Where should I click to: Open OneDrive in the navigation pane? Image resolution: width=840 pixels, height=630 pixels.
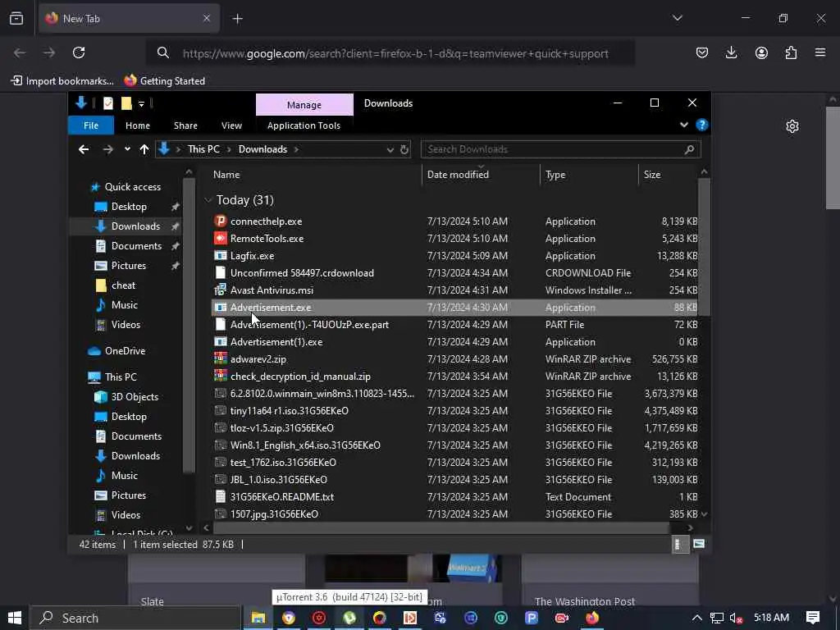(125, 351)
